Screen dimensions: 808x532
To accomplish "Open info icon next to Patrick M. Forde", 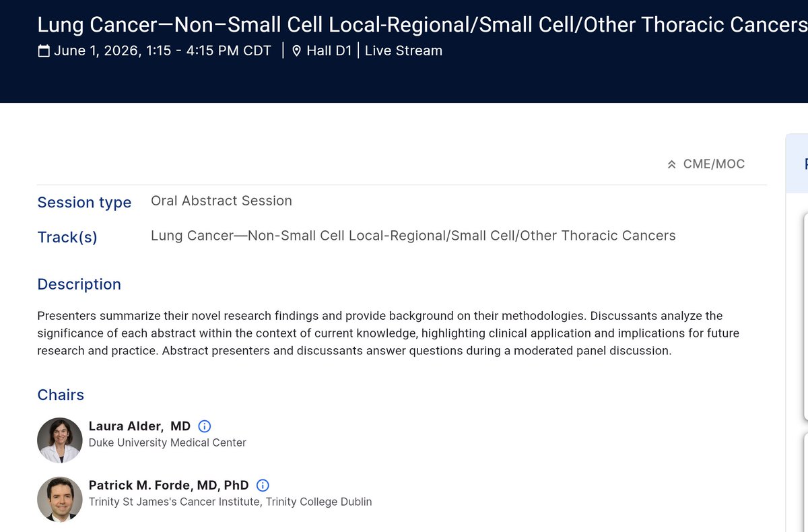I will (x=263, y=486).
